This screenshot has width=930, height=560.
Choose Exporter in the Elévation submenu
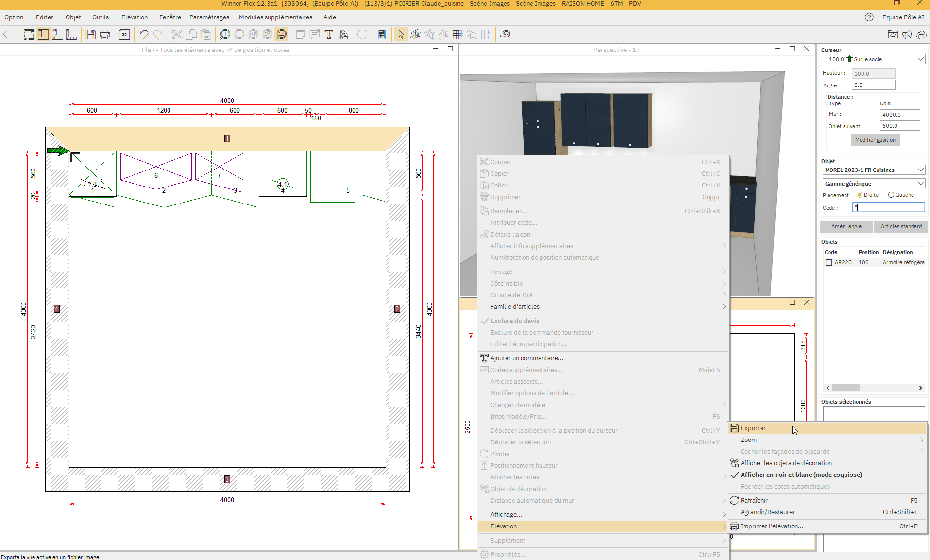click(x=753, y=428)
